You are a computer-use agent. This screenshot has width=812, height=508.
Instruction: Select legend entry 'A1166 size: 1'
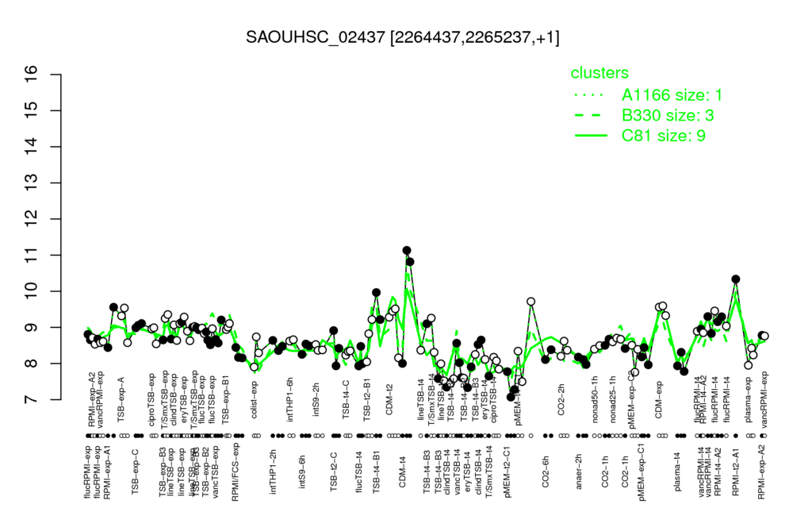coord(672,95)
